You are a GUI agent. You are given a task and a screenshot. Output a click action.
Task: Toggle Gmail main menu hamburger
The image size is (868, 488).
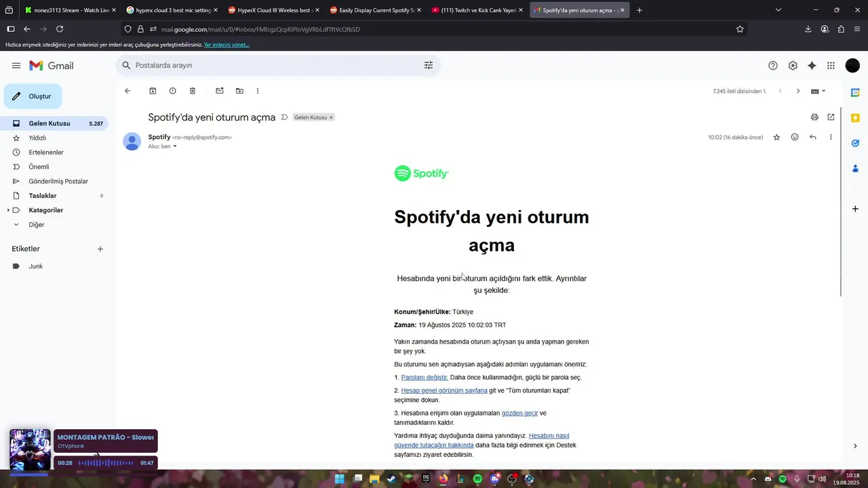pos(16,66)
